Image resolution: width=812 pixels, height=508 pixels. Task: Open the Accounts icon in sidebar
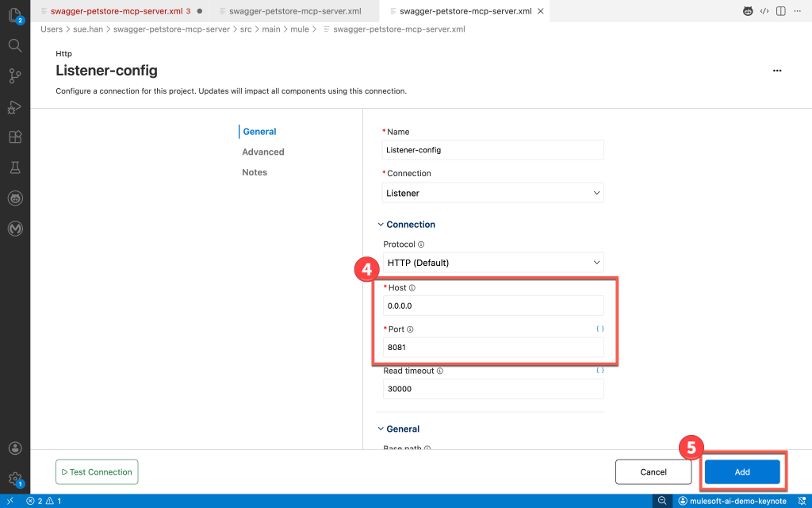tap(14, 448)
